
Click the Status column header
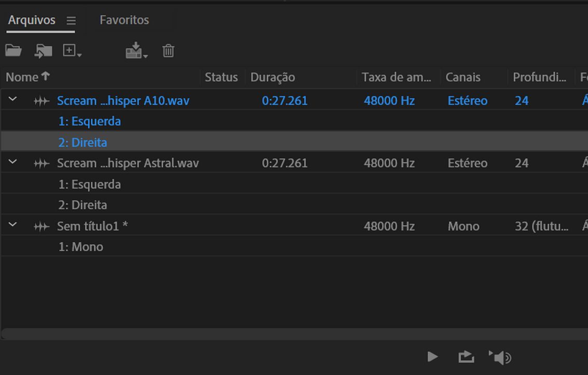tap(221, 77)
